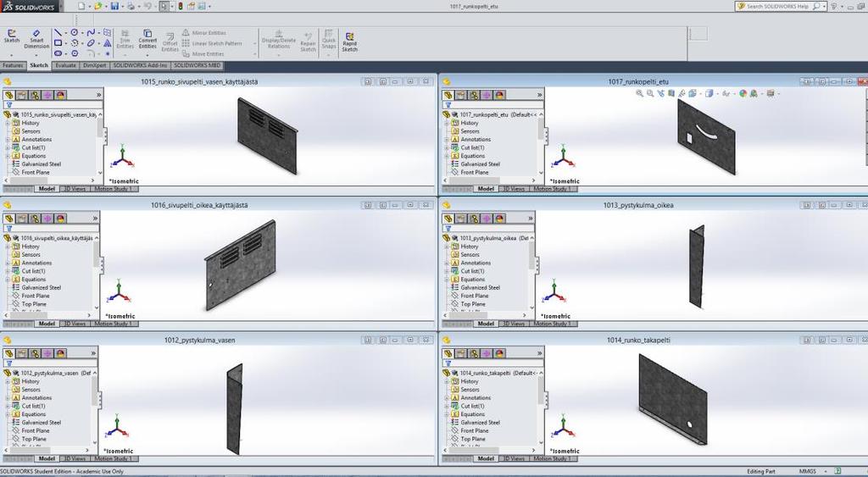
Task: Activate the Rapid Sketch tool
Action: coord(350,42)
